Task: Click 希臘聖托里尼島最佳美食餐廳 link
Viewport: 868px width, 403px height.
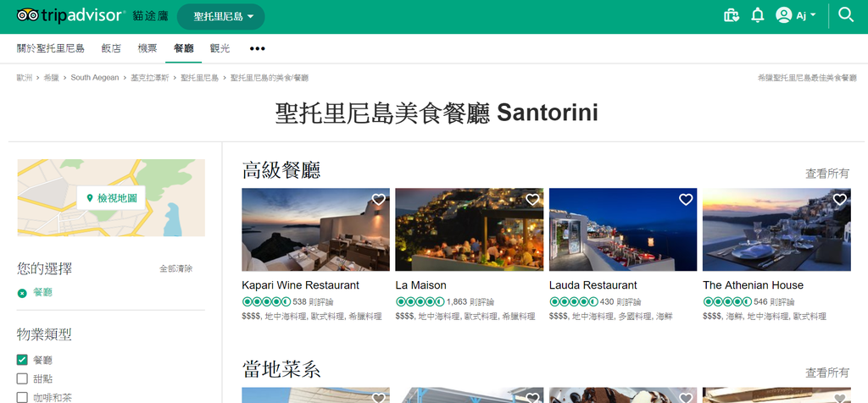Action: pos(807,78)
